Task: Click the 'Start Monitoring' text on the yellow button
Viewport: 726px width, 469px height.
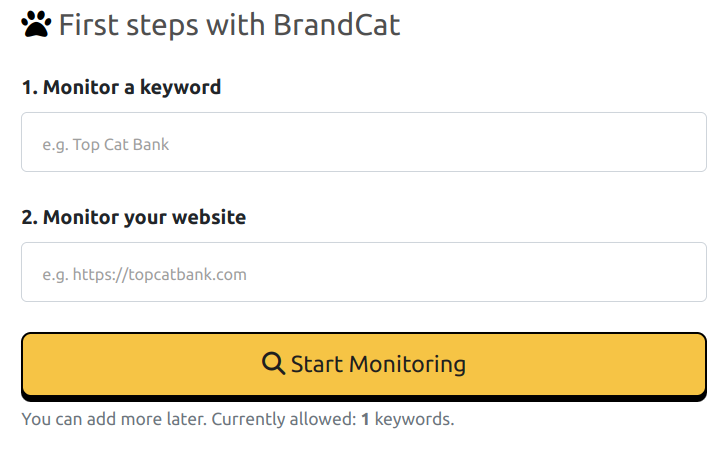Action: [x=378, y=364]
